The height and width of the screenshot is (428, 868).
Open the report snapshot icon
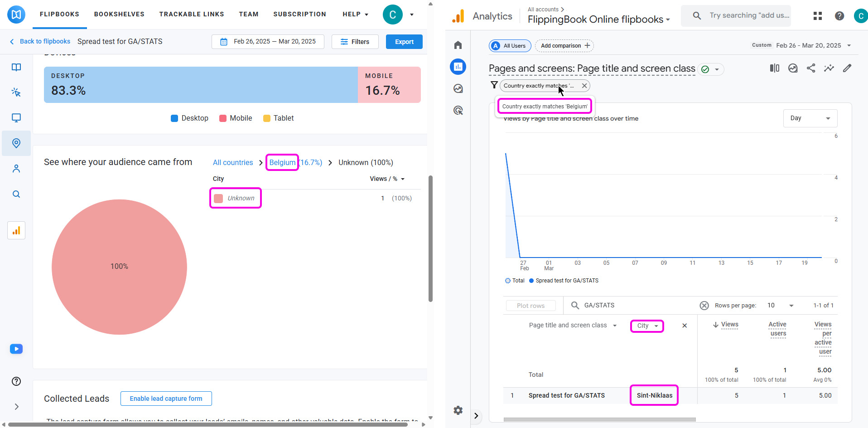pos(793,68)
